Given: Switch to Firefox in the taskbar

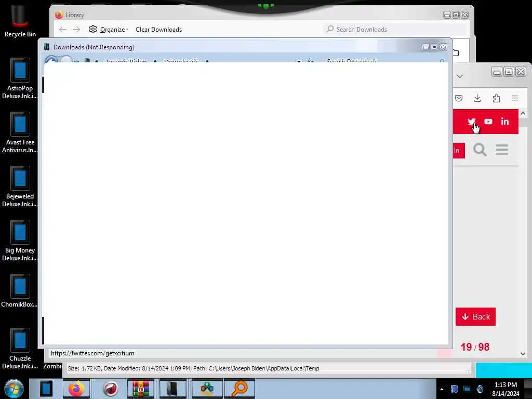Looking at the screenshot, I should click(x=76, y=389).
